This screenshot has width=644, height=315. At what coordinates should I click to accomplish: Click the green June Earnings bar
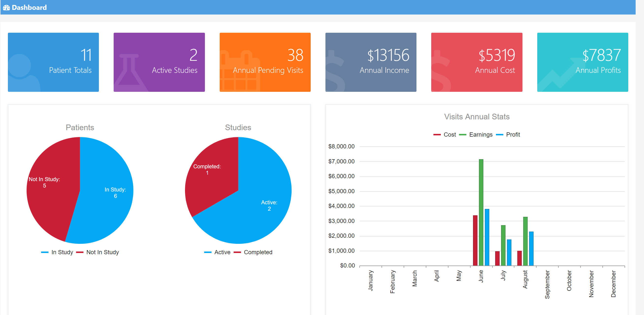[x=481, y=213]
